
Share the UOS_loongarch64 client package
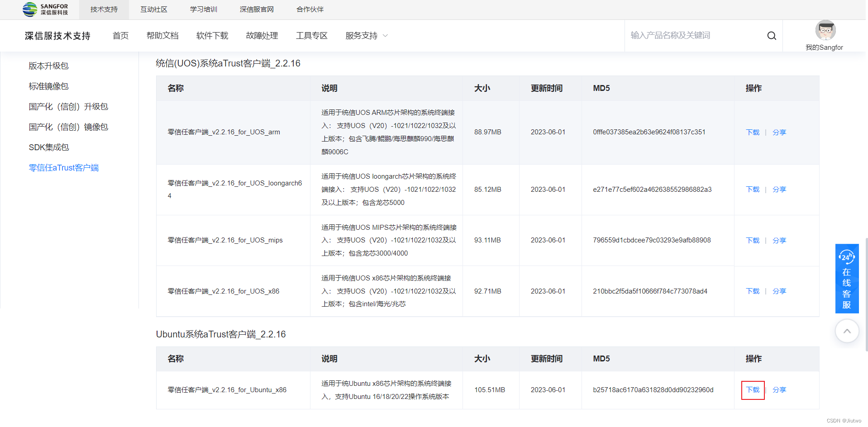pyautogui.click(x=779, y=190)
